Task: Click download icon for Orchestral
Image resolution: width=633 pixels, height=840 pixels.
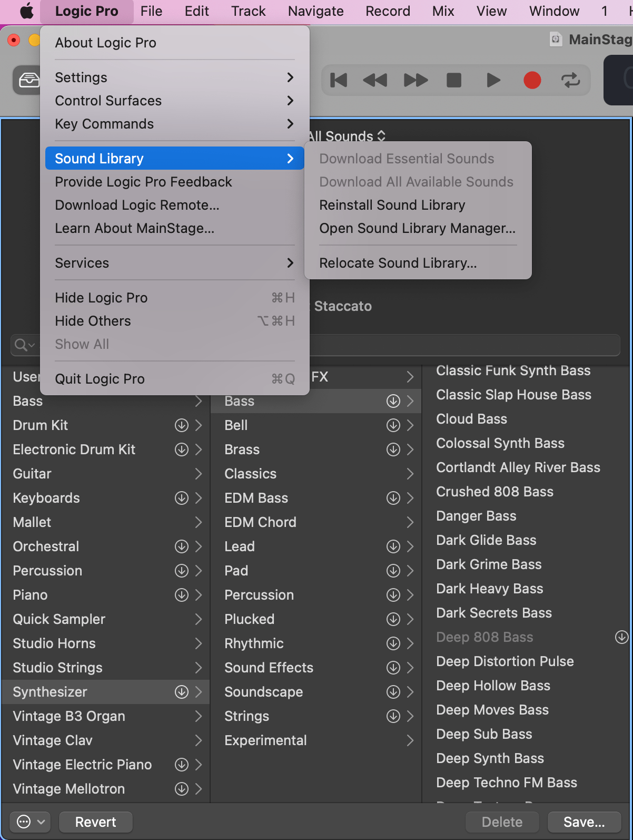Action: pyautogui.click(x=182, y=546)
